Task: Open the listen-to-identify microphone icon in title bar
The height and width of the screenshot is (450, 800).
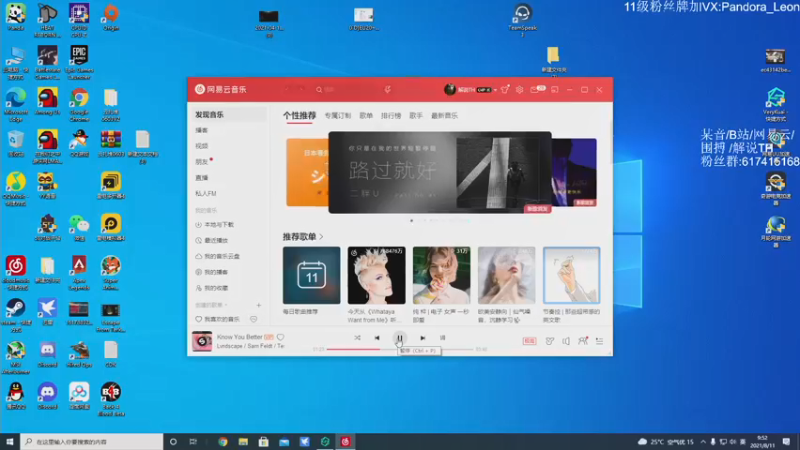Action: [388, 89]
